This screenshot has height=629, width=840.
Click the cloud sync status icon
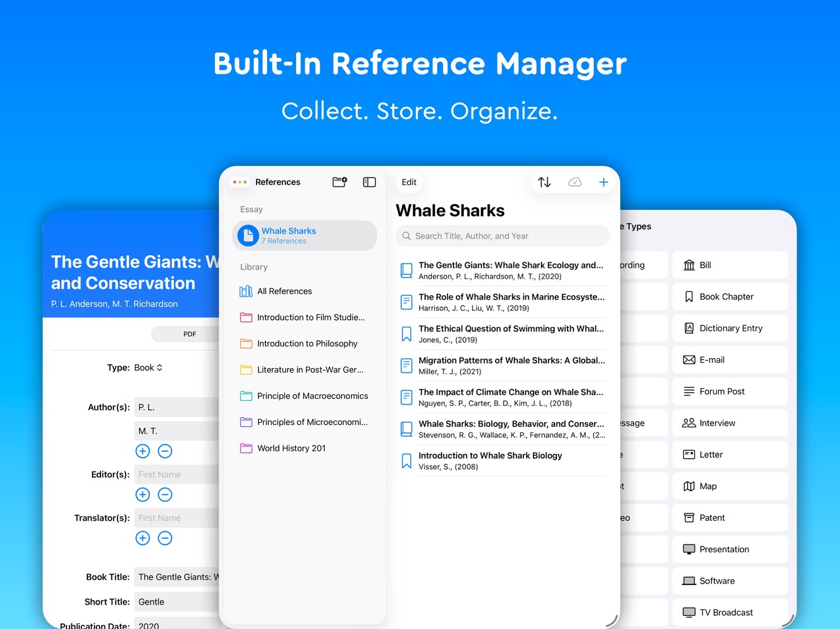click(575, 182)
